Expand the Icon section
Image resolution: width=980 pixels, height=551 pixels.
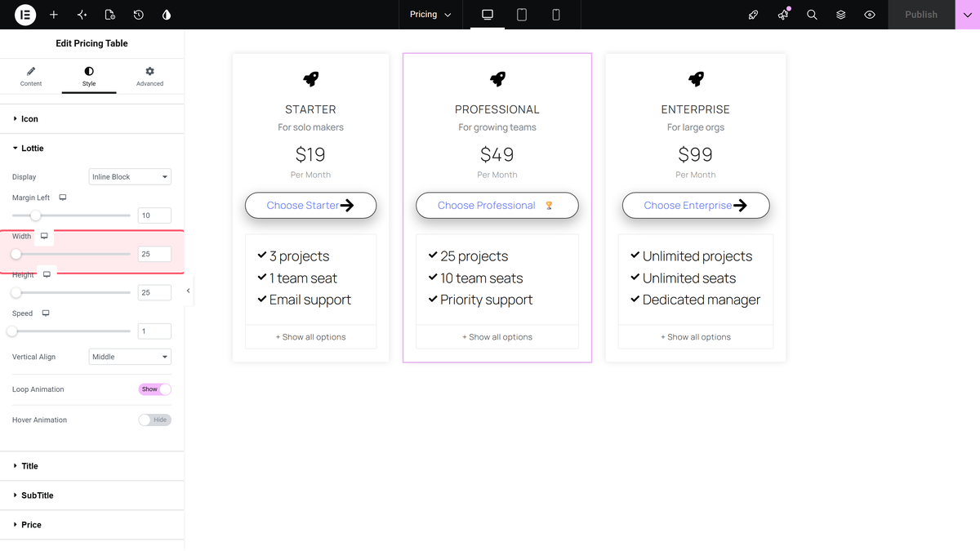92,119
